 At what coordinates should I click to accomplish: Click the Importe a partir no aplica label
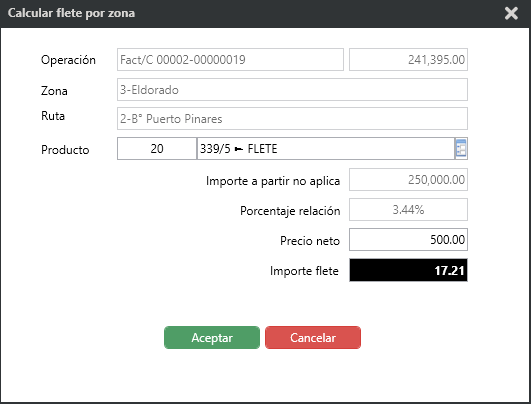(x=273, y=181)
